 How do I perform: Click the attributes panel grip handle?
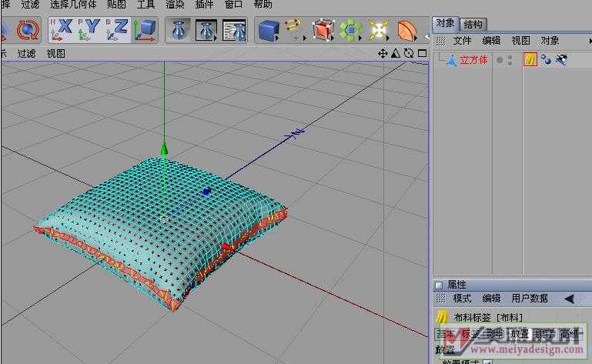pyautogui.click(x=441, y=299)
